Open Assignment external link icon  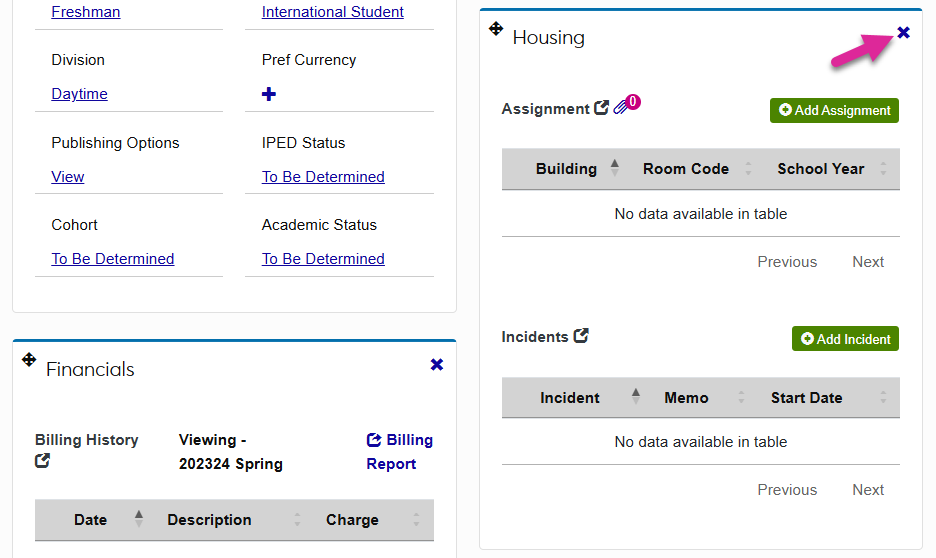[601, 108]
